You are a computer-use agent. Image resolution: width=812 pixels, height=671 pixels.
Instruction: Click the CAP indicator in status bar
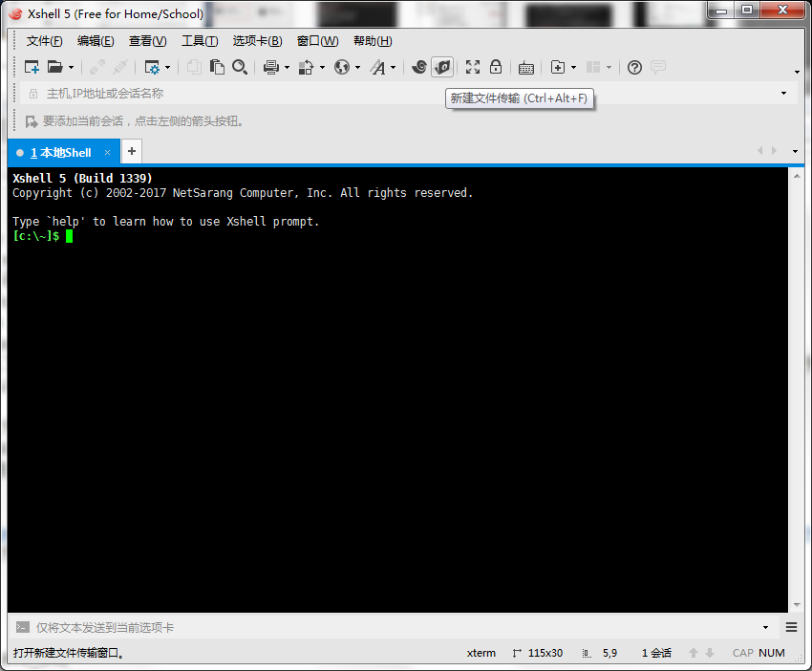click(x=742, y=653)
